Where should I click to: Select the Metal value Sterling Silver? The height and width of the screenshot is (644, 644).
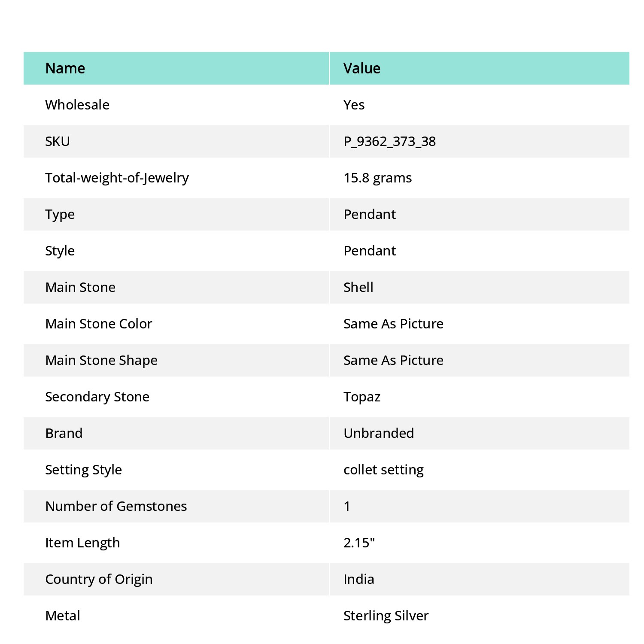pyautogui.click(x=386, y=616)
